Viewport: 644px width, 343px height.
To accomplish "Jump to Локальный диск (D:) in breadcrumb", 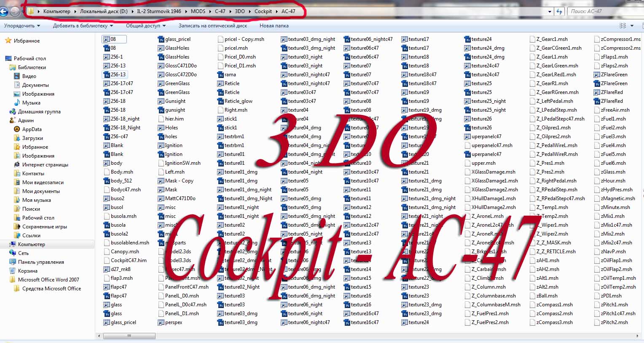I will click(x=104, y=11).
